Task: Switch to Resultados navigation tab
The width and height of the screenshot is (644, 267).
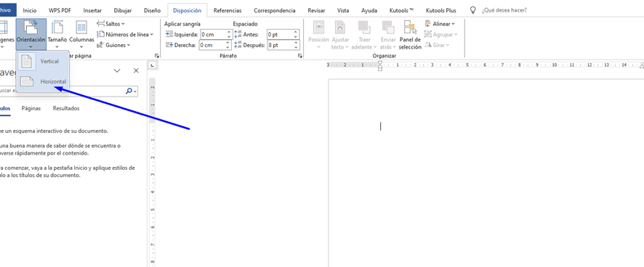Action: (x=66, y=109)
